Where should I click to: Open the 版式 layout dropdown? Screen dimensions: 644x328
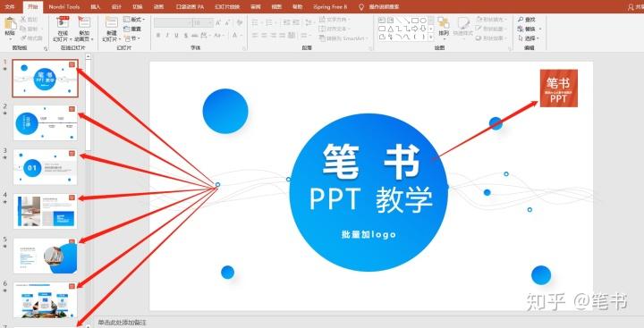point(134,20)
